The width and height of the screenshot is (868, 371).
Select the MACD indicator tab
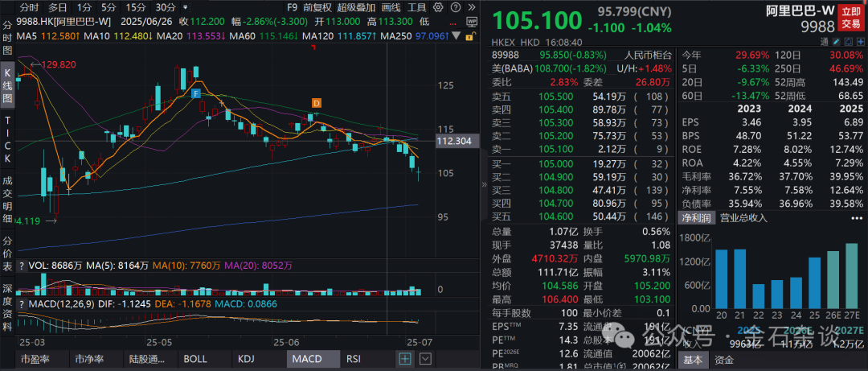click(313, 359)
